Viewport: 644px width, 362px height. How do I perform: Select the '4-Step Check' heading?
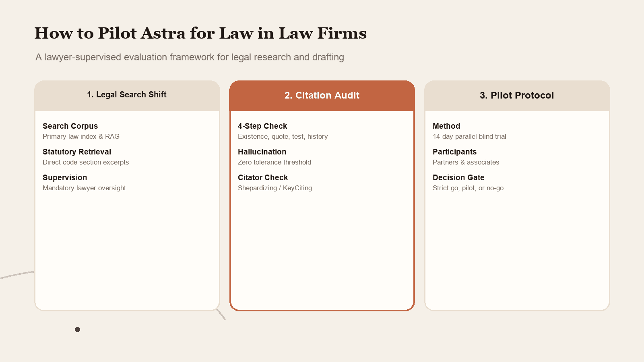[262, 126]
